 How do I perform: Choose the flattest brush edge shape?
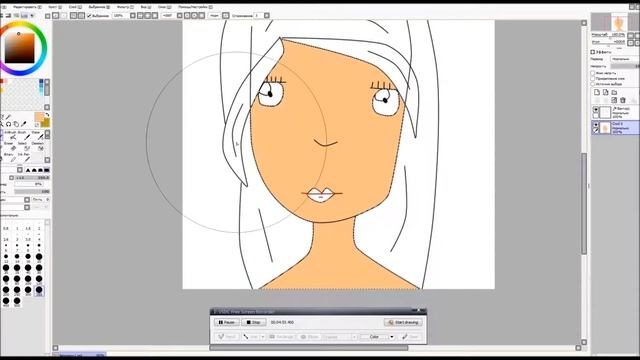pos(47,170)
